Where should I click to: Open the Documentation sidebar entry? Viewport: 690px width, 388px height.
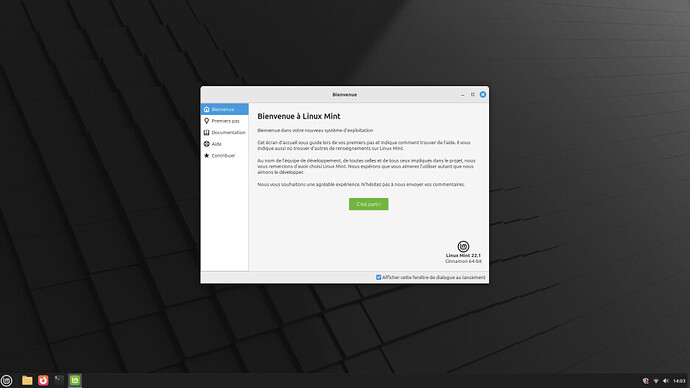click(x=225, y=132)
